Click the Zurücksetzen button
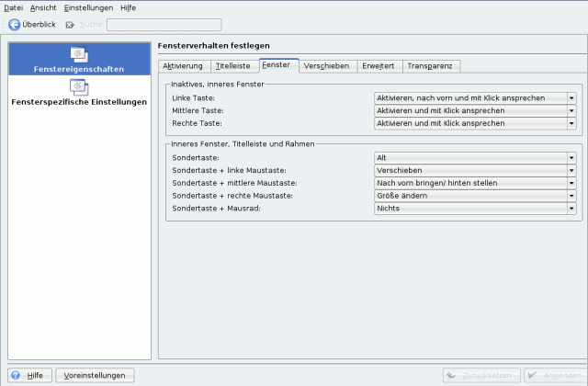Screen dimensions: 588x386 (x=481, y=375)
